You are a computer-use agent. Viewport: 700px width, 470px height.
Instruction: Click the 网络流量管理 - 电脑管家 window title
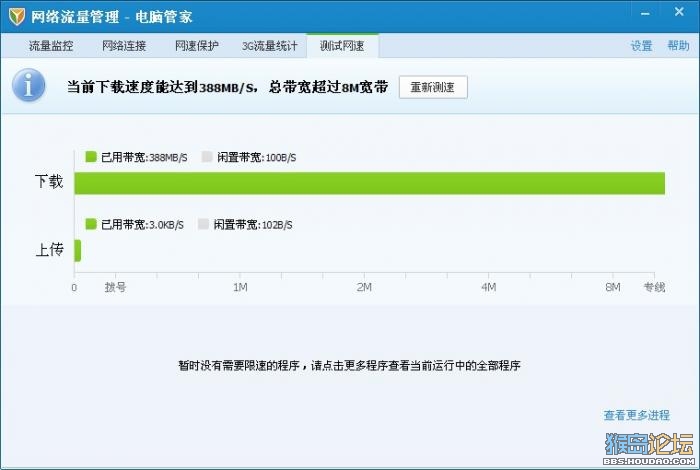click(112, 17)
